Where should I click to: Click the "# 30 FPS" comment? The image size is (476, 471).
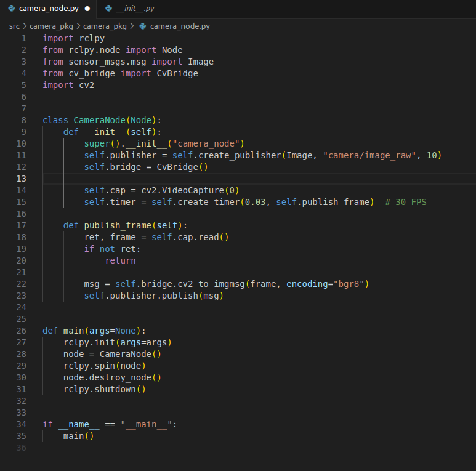click(405, 202)
